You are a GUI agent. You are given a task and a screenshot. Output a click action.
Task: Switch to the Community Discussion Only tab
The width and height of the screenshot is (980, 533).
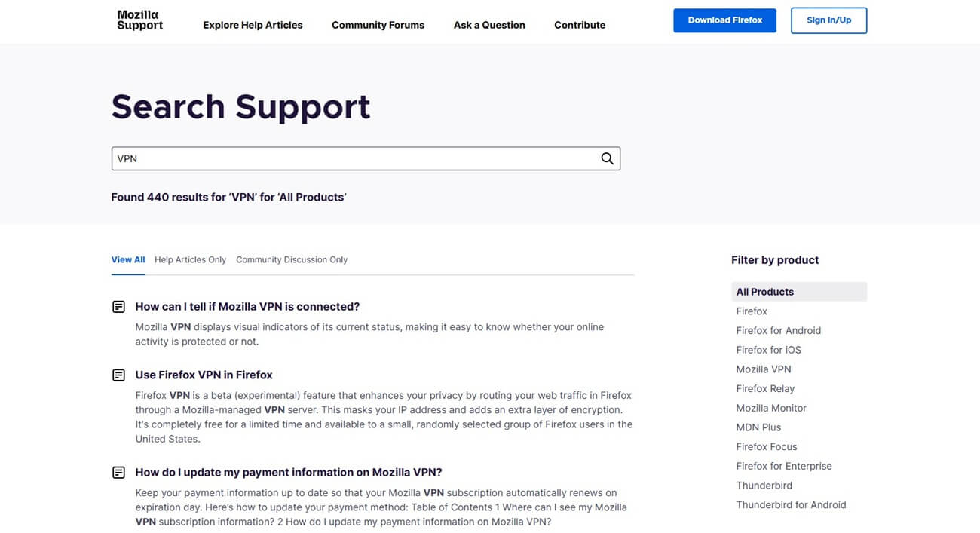292,259
